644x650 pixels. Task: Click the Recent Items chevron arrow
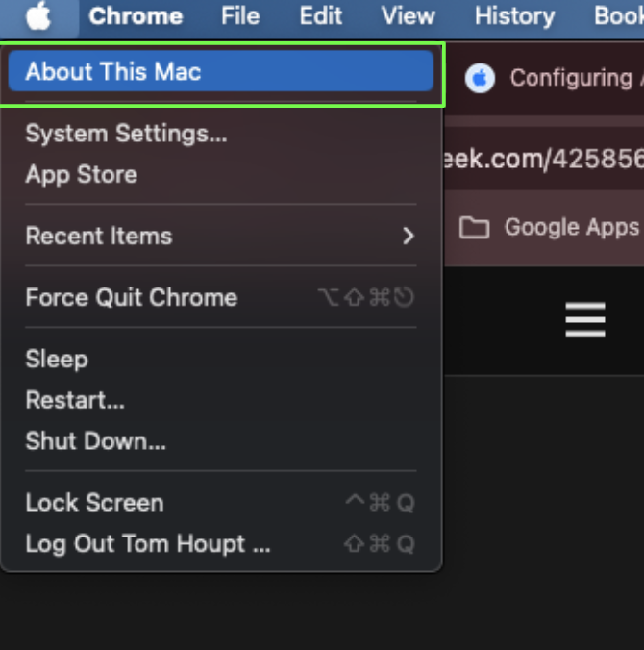(409, 236)
